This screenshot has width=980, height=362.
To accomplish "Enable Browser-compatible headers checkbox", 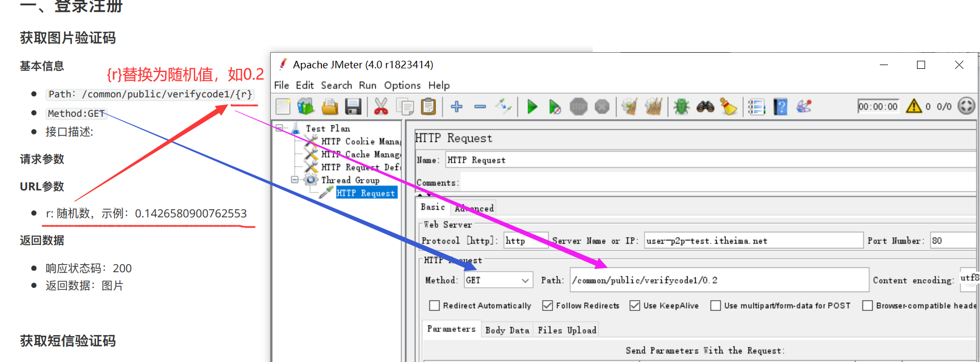I will click(867, 306).
